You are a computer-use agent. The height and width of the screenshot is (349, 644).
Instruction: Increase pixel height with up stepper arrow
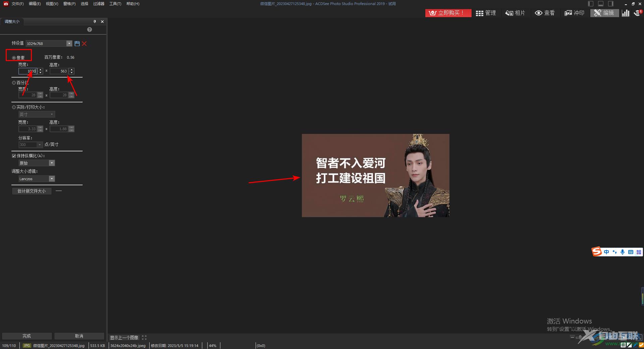click(x=71, y=70)
